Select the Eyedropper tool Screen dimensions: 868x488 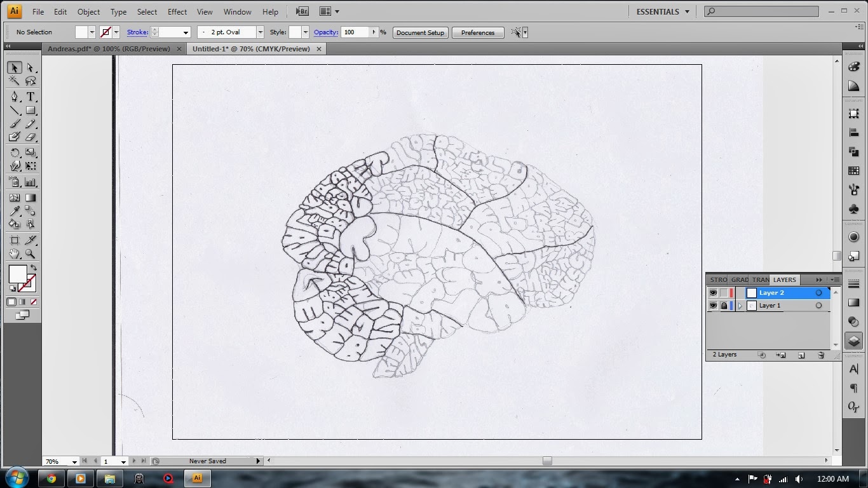(x=15, y=211)
